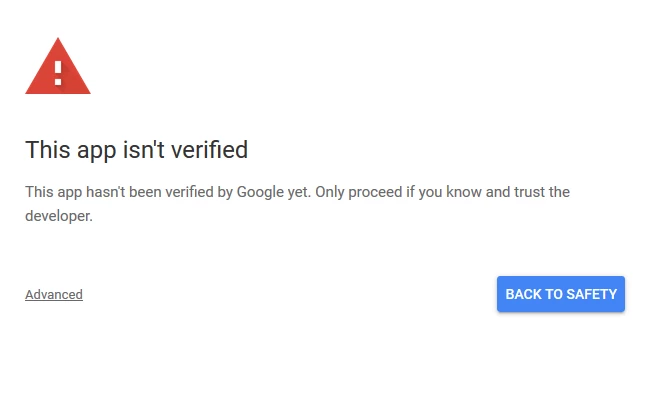
Task: Click the white exclamation mark inside triangle
Action: coord(58,73)
